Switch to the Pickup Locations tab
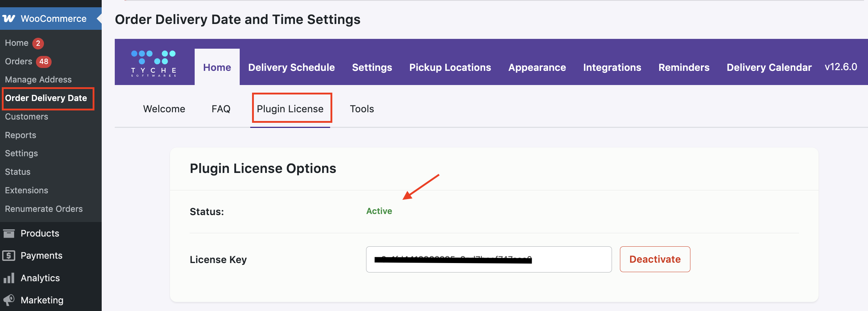This screenshot has height=311, width=868. click(450, 67)
